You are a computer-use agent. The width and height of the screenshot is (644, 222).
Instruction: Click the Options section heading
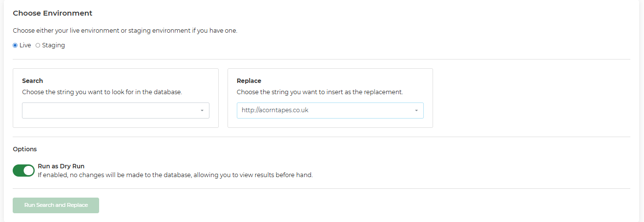pyautogui.click(x=25, y=149)
